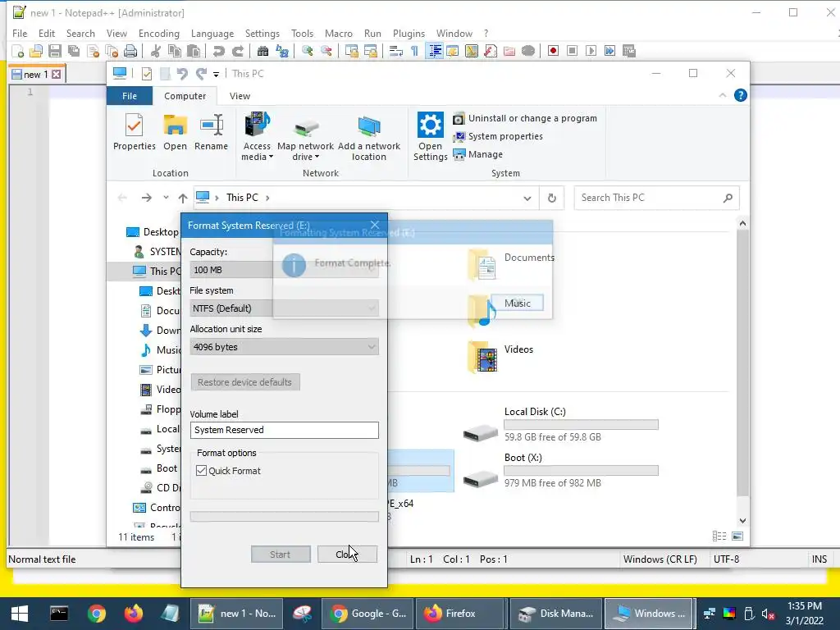Close the new 1 tab with red X
This screenshot has width=840, height=630.
pyautogui.click(x=57, y=75)
